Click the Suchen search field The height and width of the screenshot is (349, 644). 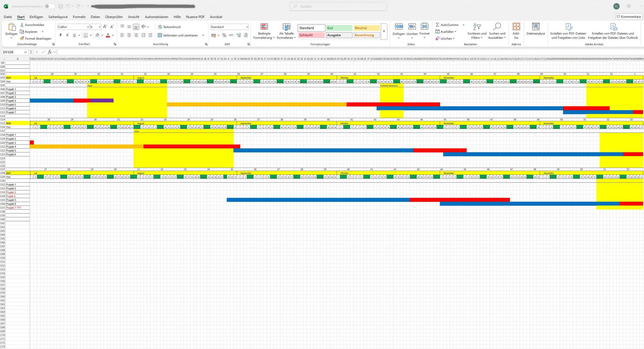338,6
